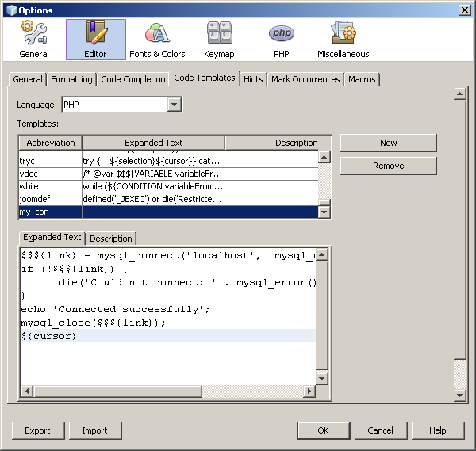Viewport: 476px width, 451px height.
Task: Click New to add a template
Action: (388, 143)
